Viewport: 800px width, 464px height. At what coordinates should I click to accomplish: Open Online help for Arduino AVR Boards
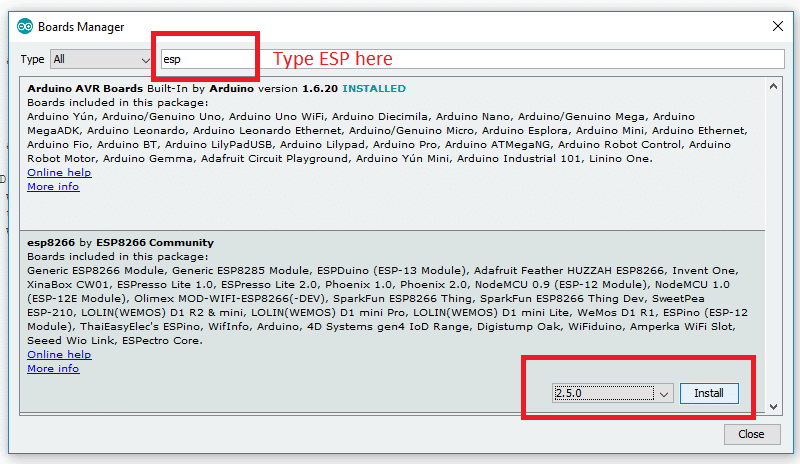point(59,173)
